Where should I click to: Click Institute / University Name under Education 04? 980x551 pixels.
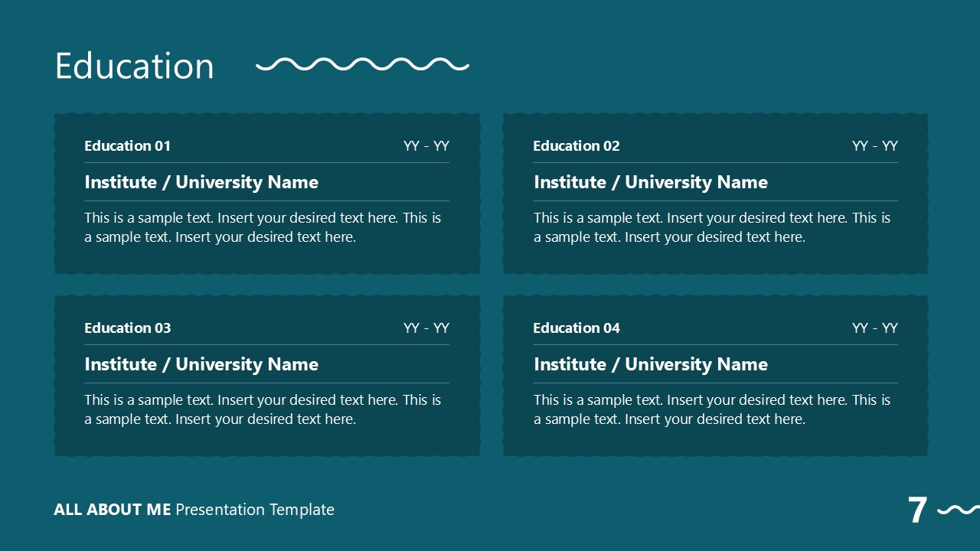click(651, 364)
